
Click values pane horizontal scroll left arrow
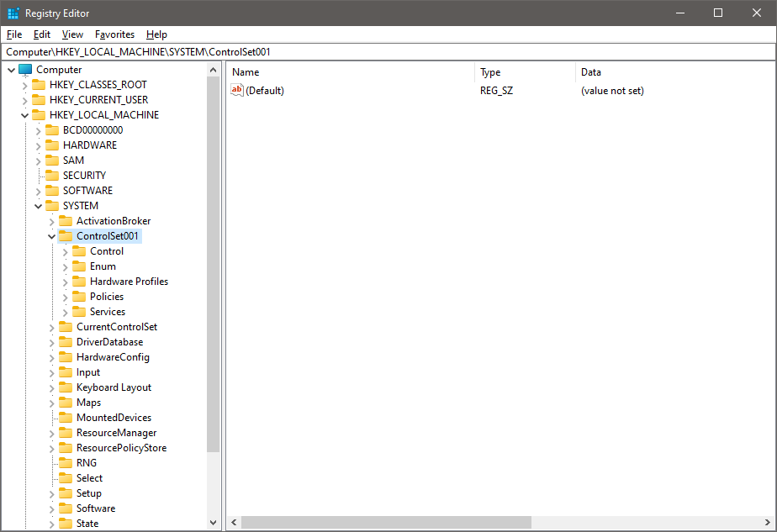(x=235, y=523)
